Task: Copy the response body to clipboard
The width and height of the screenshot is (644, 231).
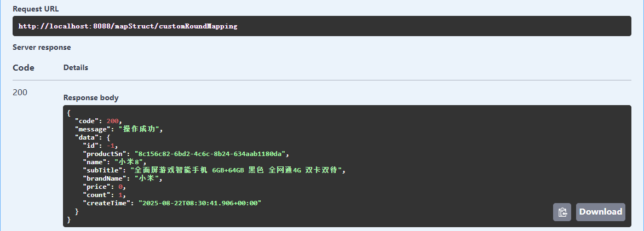Action: [562, 212]
